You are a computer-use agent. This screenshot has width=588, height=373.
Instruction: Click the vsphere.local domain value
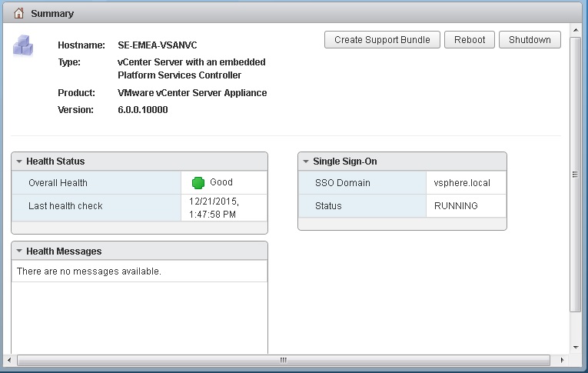[462, 183]
